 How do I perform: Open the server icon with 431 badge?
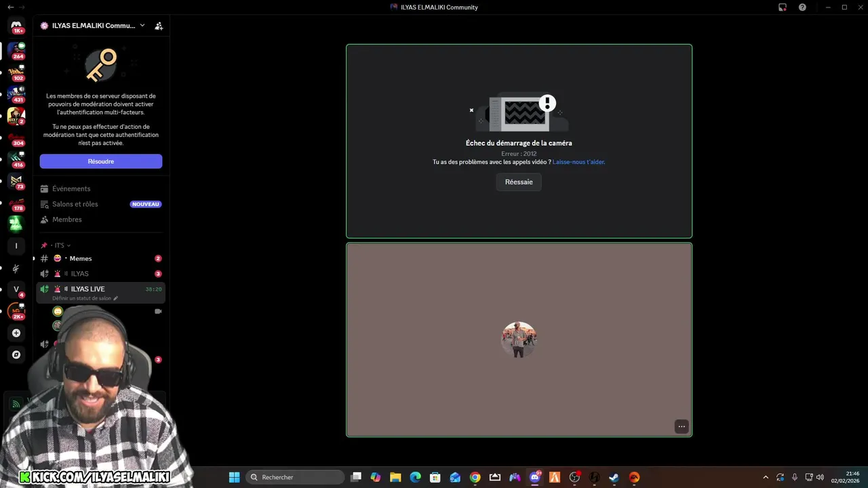[x=16, y=94]
